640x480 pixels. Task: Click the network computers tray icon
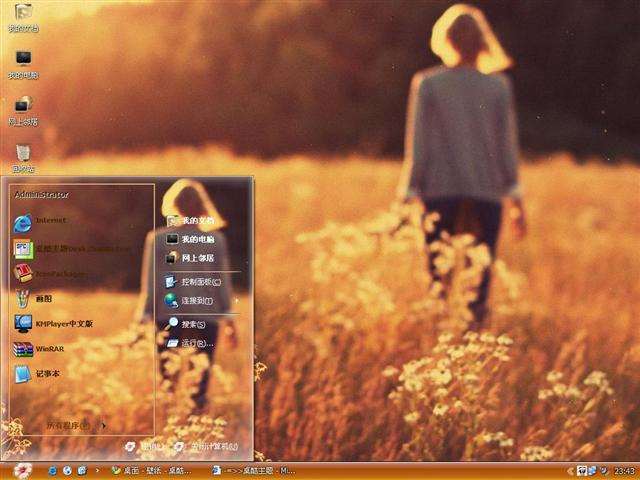[x=592, y=471]
